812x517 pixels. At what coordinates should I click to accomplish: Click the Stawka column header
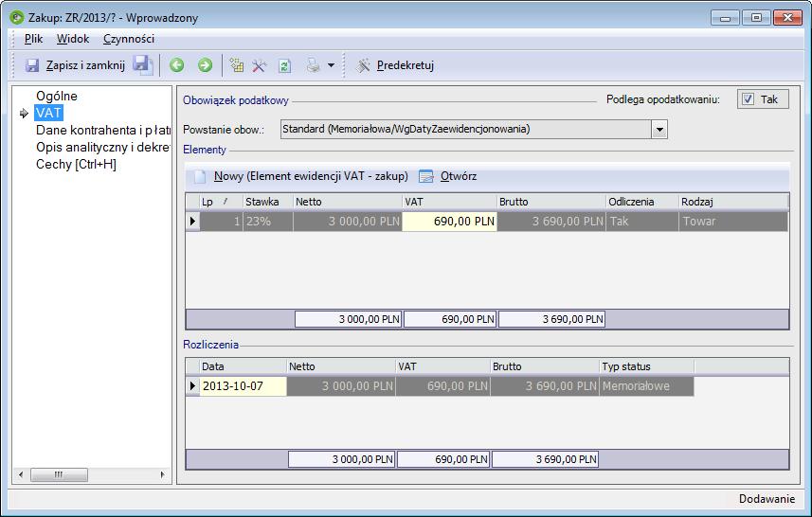[268, 202]
